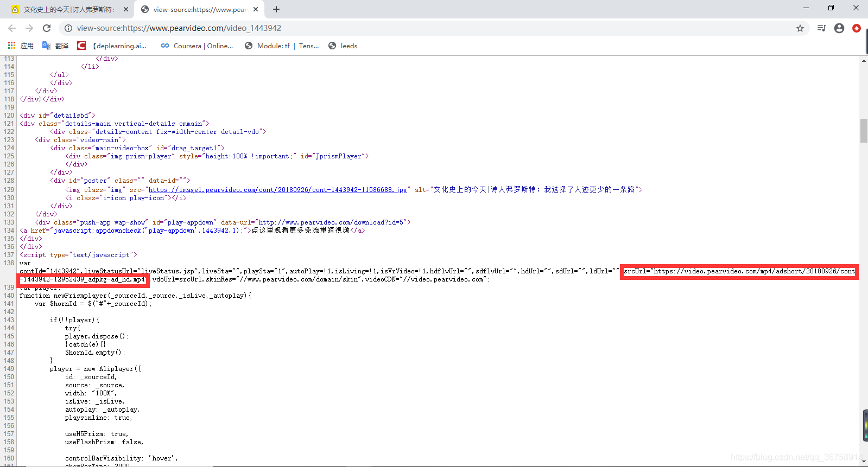Image resolution: width=868 pixels, height=467 pixels.
Task: Click the 'details-content fix-width-center' line
Action: tap(159, 132)
